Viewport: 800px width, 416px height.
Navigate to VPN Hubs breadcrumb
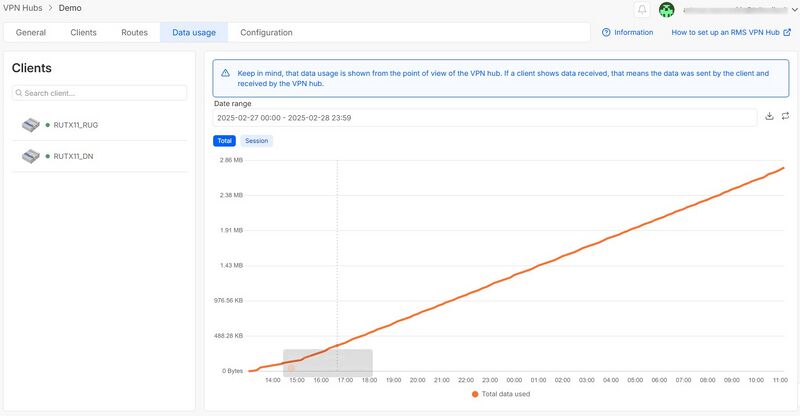coord(25,8)
